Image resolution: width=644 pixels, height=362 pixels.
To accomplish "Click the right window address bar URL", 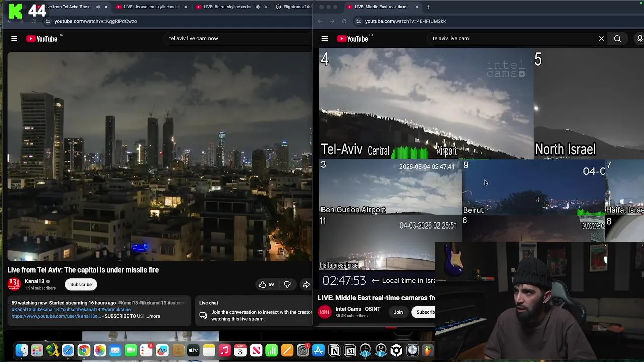I will point(406,21).
